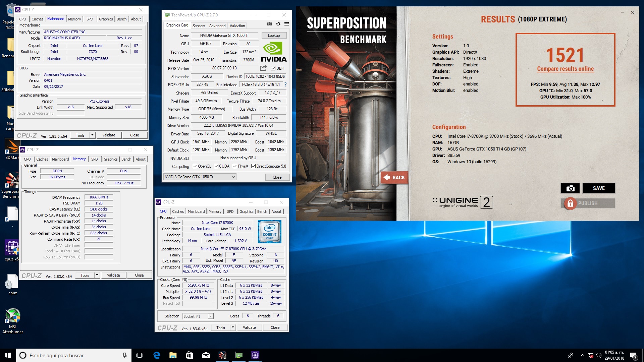Toggle the UEFI checkbox in GPU-Z

pyautogui.click(x=273, y=68)
